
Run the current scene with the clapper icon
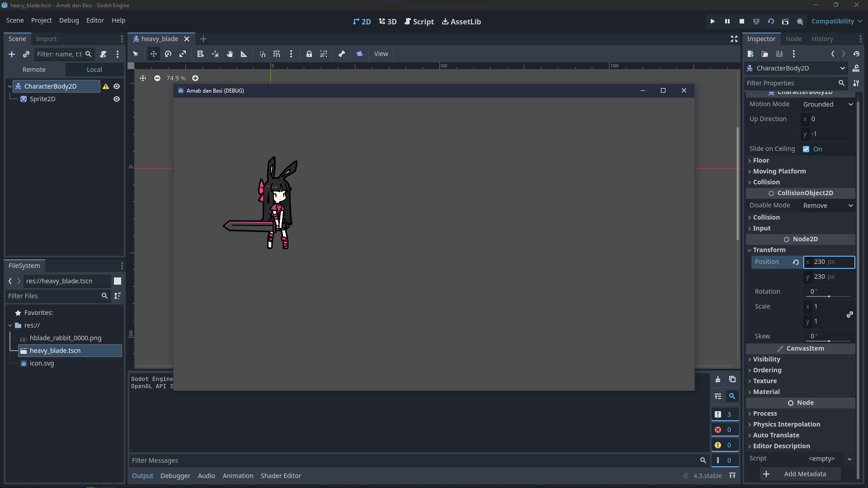pos(785,21)
